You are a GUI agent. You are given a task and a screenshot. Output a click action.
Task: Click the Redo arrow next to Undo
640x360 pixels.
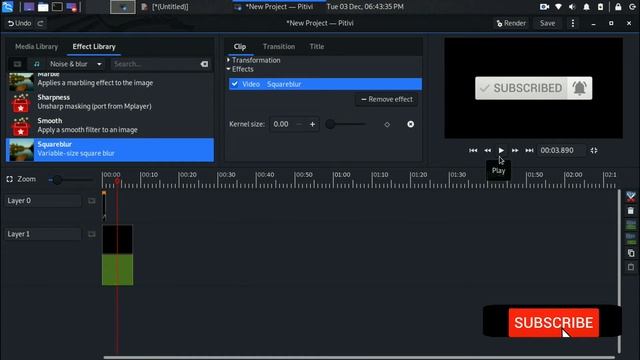(x=40, y=23)
